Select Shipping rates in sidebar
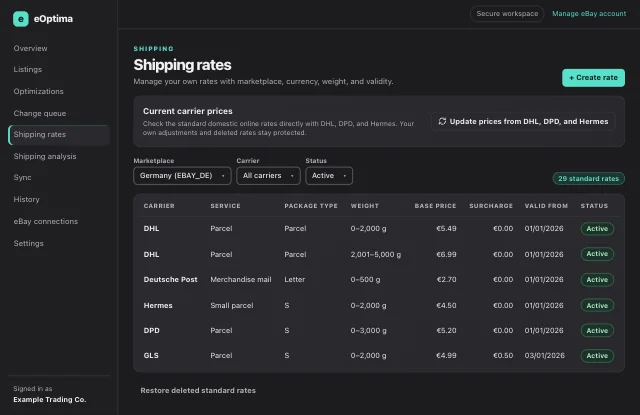 (x=59, y=135)
